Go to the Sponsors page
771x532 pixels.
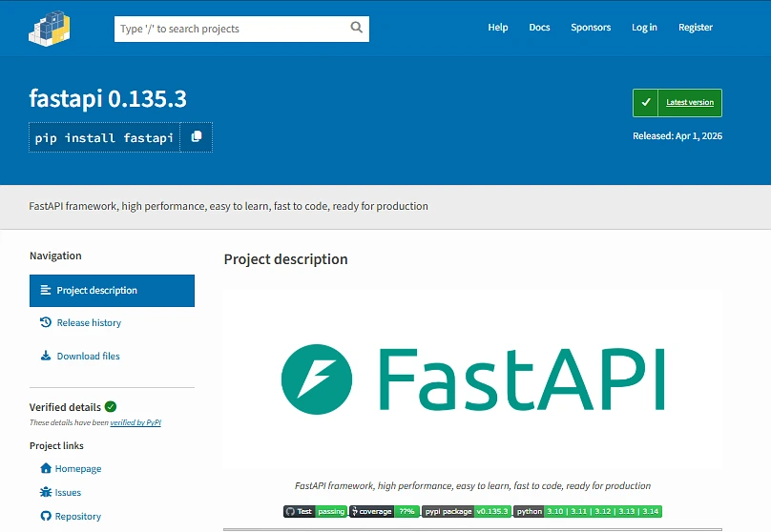coord(591,28)
